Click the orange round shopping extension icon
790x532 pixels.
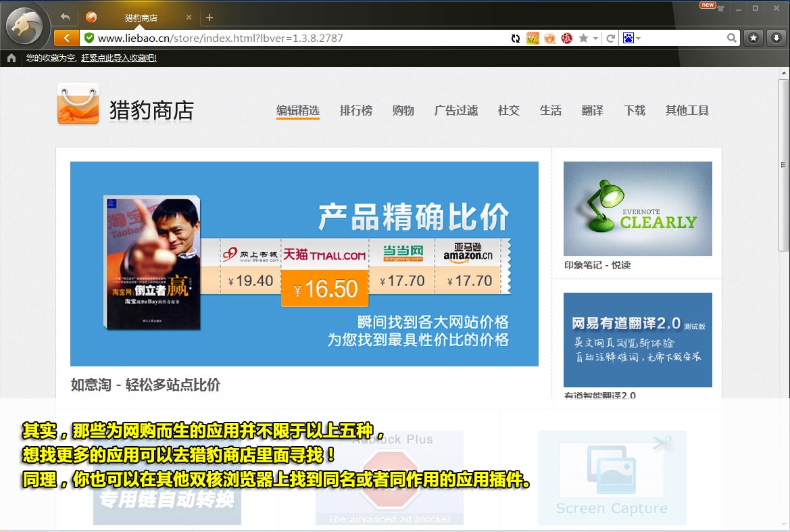(x=549, y=39)
